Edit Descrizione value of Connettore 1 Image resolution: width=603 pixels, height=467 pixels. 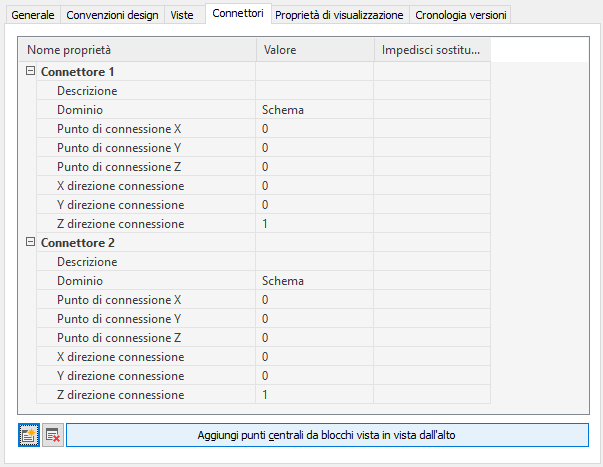tap(314, 91)
